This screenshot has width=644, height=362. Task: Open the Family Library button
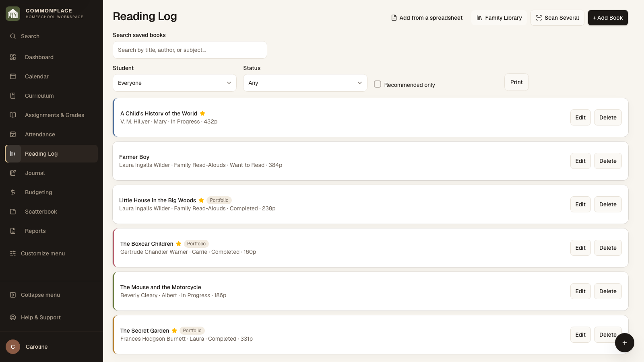tap(499, 18)
